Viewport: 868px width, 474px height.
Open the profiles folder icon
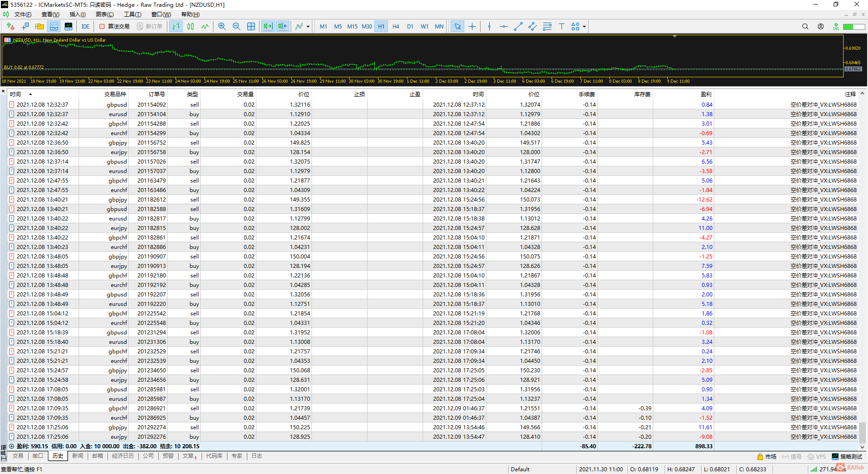[39, 27]
